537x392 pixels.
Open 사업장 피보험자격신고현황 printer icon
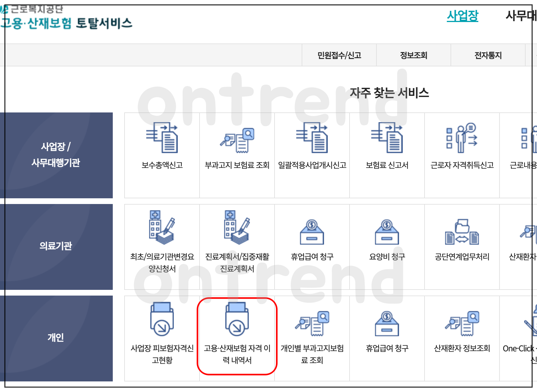coord(162,319)
